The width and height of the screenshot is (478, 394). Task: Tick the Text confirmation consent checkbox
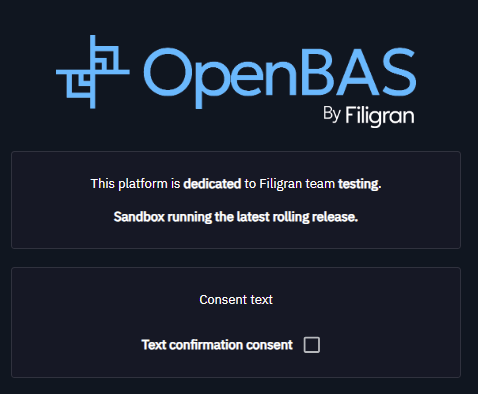click(312, 345)
